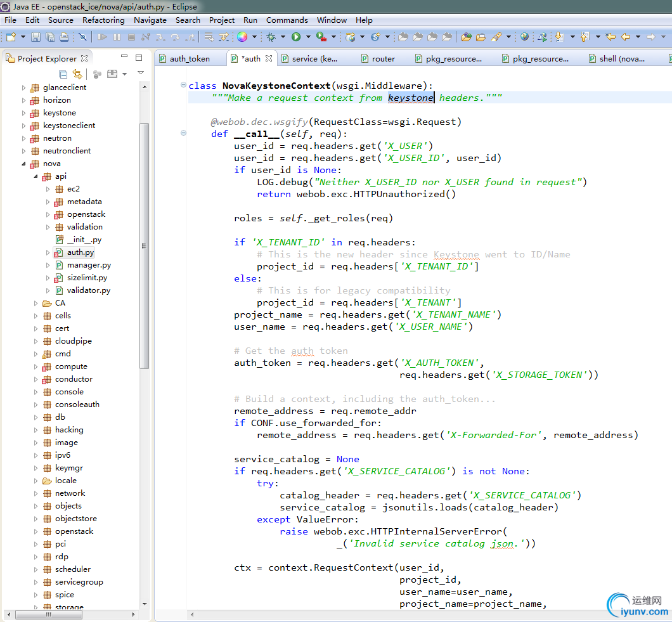The image size is (672, 622).
Task: Click the Step Over debug icon
Action: (x=175, y=37)
